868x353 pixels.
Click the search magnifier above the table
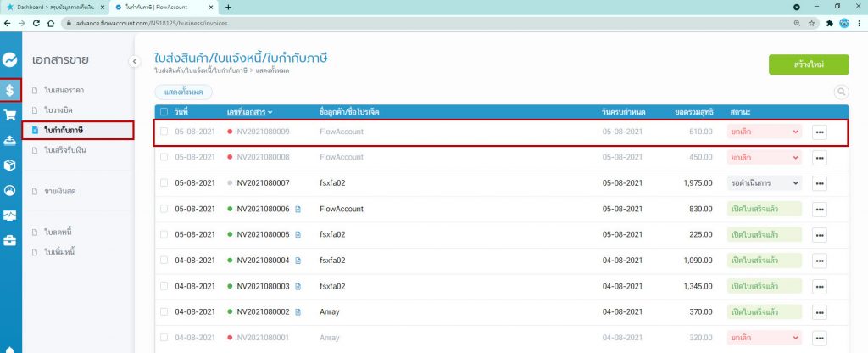click(x=841, y=92)
